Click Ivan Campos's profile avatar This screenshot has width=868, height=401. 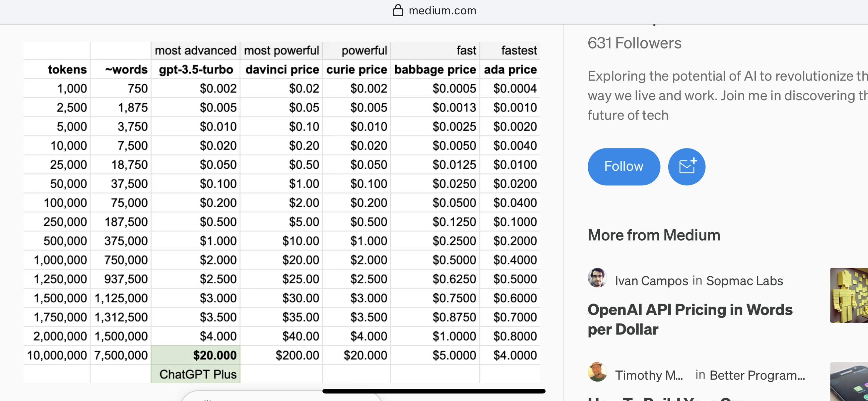597,278
